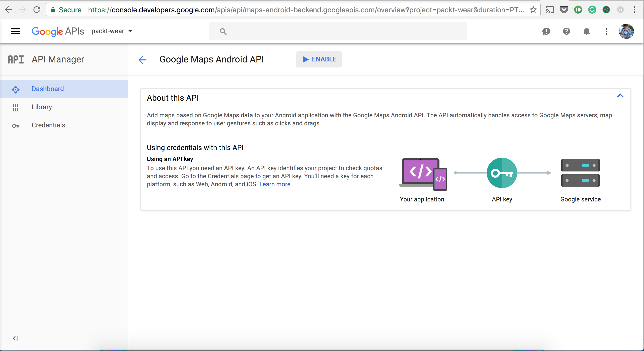Click the Cast icon in the browser toolbar
644x351 pixels.
click(x=550, y=10)
